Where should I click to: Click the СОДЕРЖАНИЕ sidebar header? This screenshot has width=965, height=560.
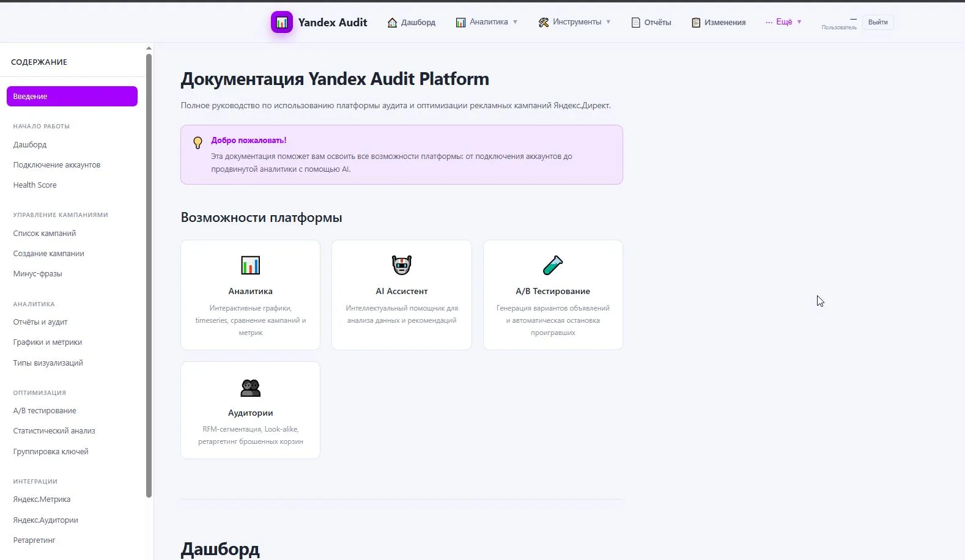tap(39, 62)
